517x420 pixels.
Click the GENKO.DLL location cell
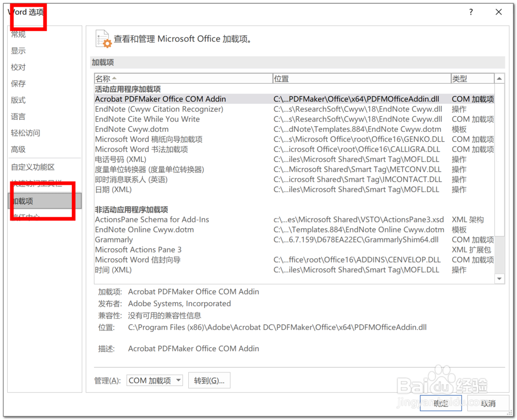click(x=359, y=139)
